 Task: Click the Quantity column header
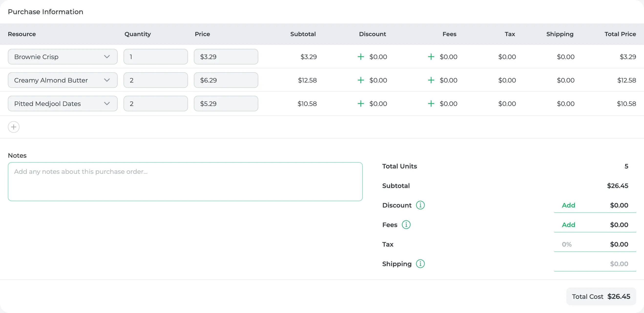click(137, 34)
